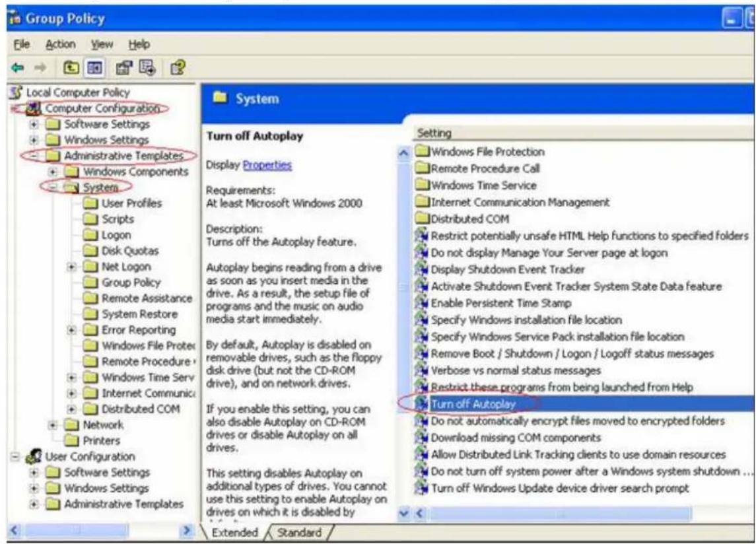Select 'Allow Distributed Link Tracking clients to use domain resources'

578,454
